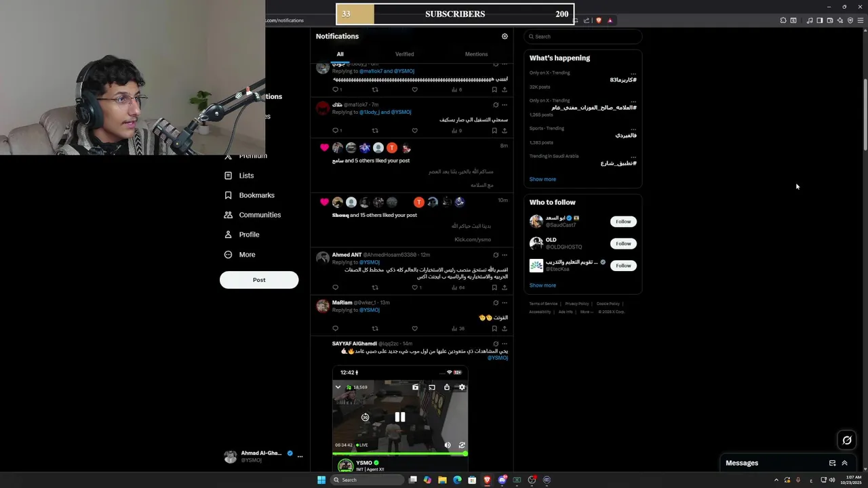Bookmark the @ma1lok7 reply
868x488 pixels.
[494, 131]
